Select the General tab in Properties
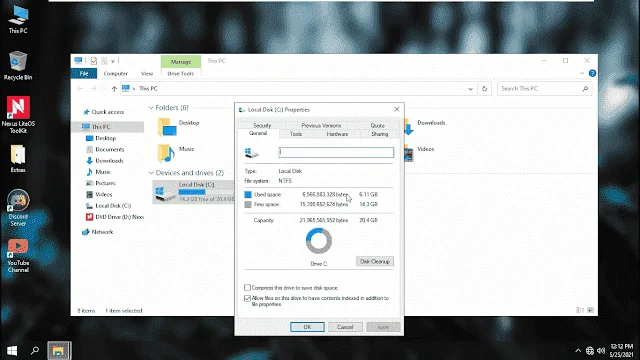The height and width of the screenshot is (360, 640). tap(258, 133)
